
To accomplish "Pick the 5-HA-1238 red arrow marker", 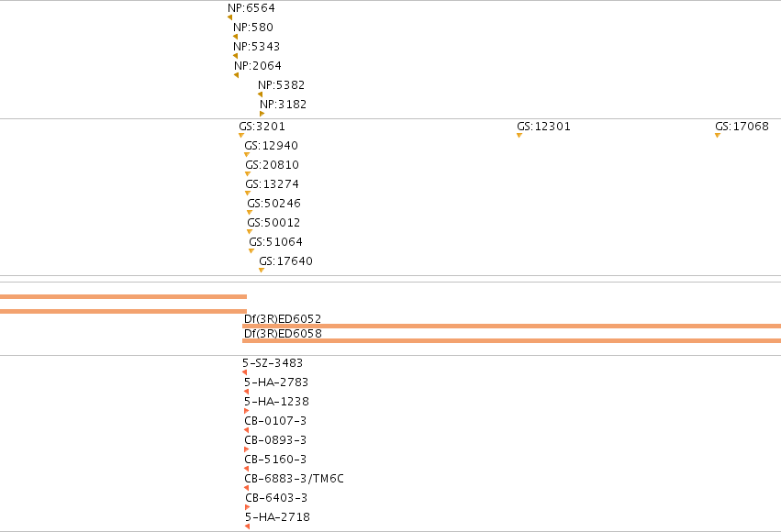I will [246, 411].
